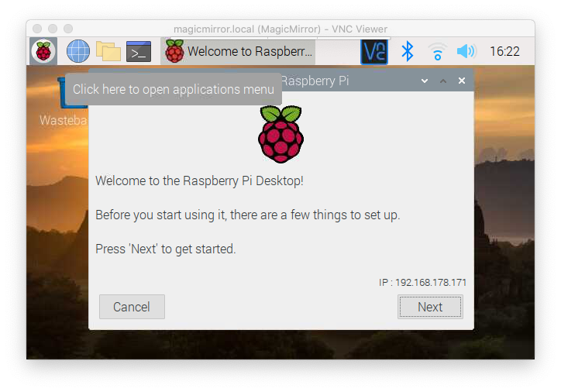Image resolution: width=561 pixels, height=392 pixels.
Task: Click the VNC Viewer window minimize button
Action: (53, 29)
